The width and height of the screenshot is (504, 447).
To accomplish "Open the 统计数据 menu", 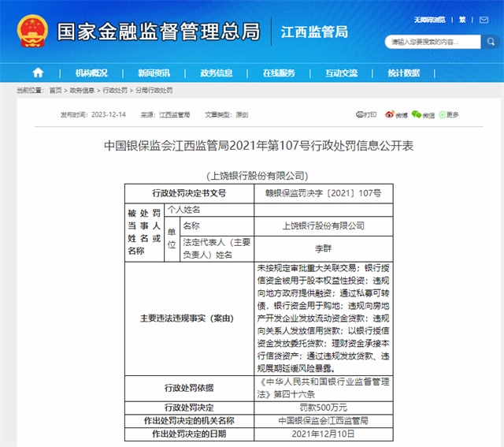I will click(x=404, y=73).
